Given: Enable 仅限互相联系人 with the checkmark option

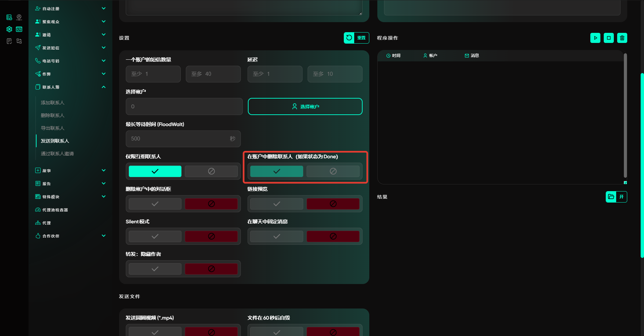Looking at the screenshot, I should pos(155,171).
